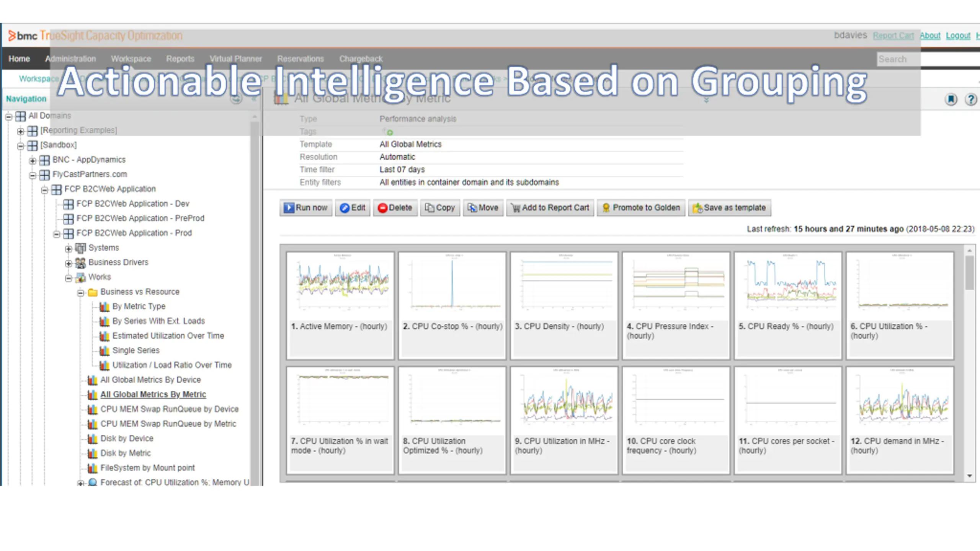The image size is (980, 551).
Task: Click into the Search field
Action: (x=928, y=59)
